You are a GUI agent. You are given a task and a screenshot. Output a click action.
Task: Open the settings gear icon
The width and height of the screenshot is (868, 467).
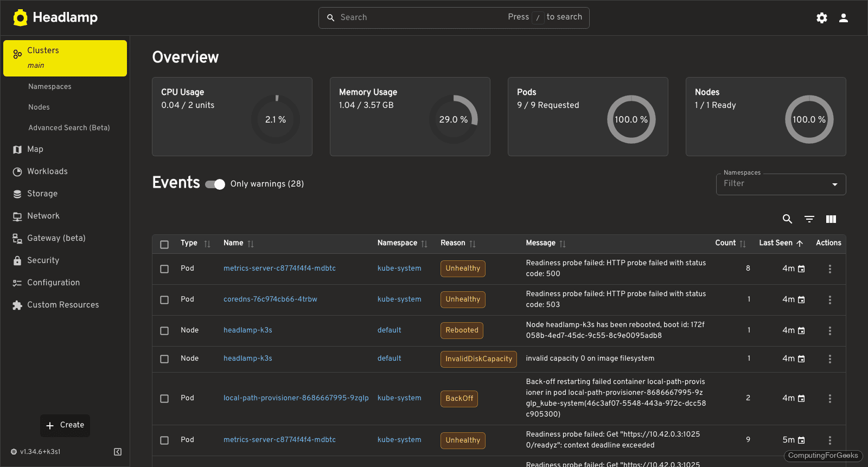click(822, 18)
